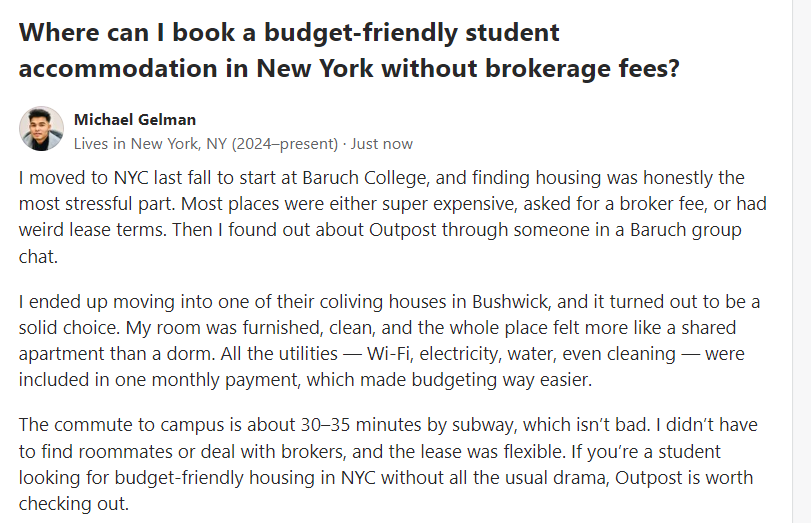Click Michael Gelman's profile avatar photo

pyautogui.click(x=41, y=130)
